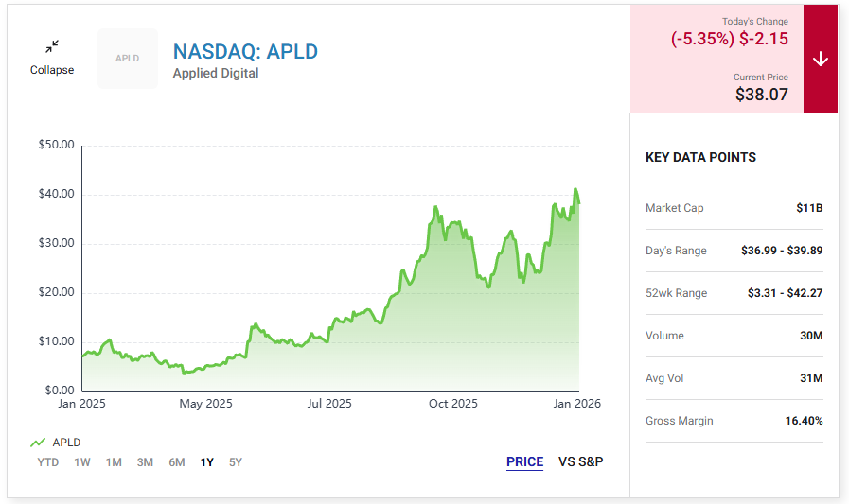Image resolution: width=849 pixels, height=504 pixels.
Task: Switch chart to PRICE view
Action: (524, 461)
